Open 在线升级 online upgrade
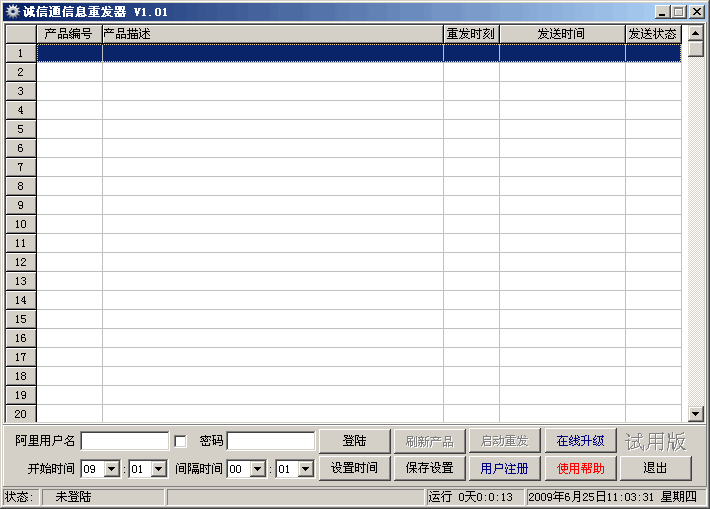This screenshot has width=710, height=509. pyautogui.click(x=580, y=441)
